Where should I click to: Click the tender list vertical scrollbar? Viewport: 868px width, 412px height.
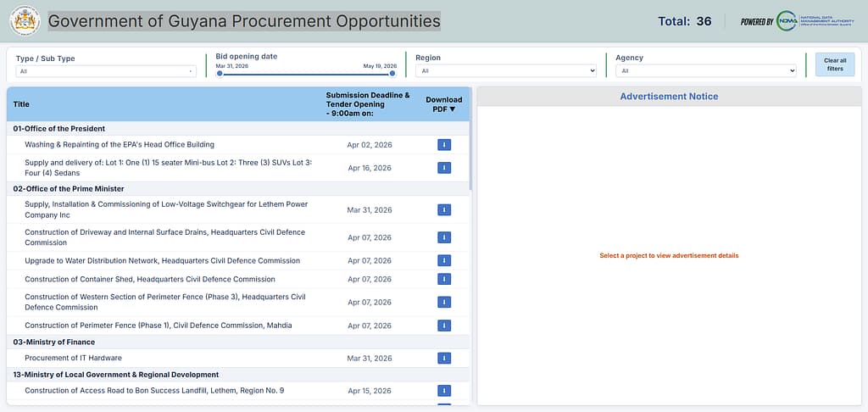[x=470, y=138]
